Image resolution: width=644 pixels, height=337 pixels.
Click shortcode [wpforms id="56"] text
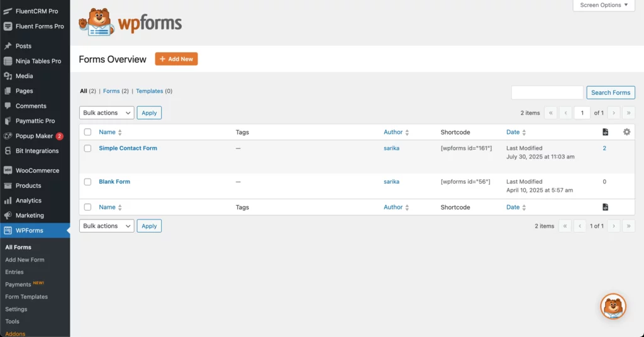click(465, 182)
